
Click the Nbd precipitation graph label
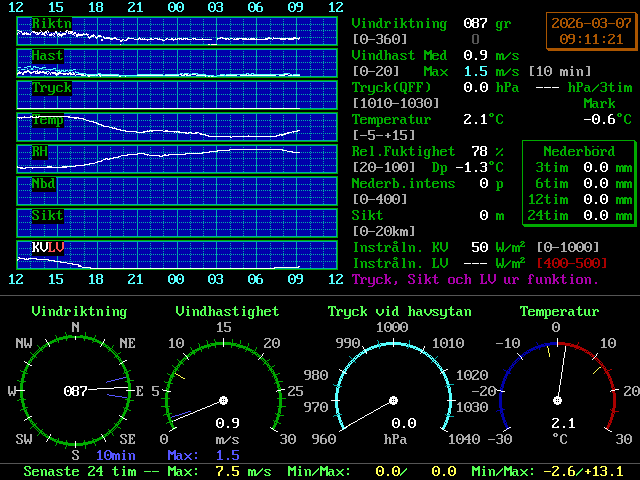click(x=43, y=184)
